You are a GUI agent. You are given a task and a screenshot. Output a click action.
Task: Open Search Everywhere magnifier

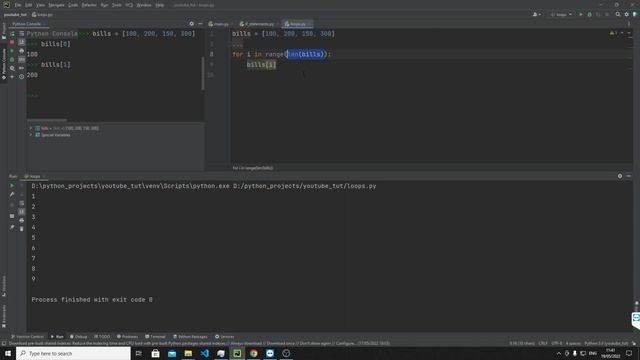(618, 15)
